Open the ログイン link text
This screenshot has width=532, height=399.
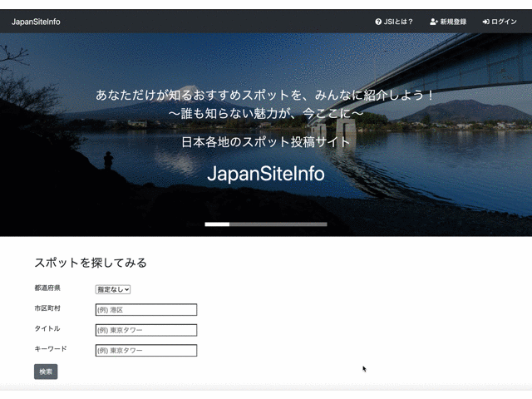(504, 22)
